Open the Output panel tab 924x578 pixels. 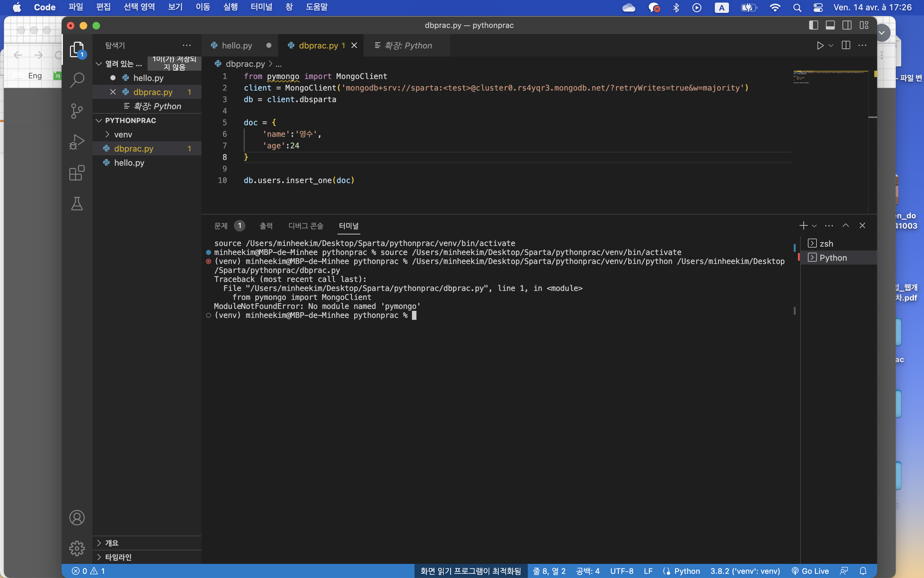coord(266,225)
